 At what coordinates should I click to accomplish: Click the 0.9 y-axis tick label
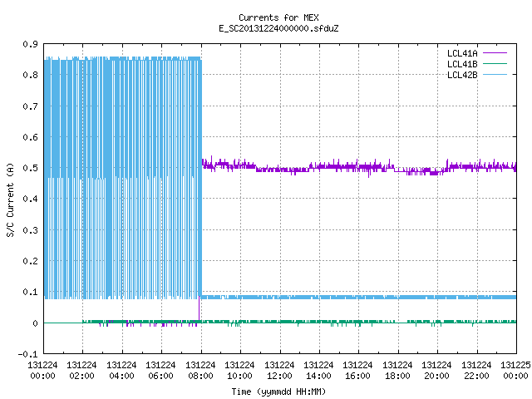(x=30, y=44)
